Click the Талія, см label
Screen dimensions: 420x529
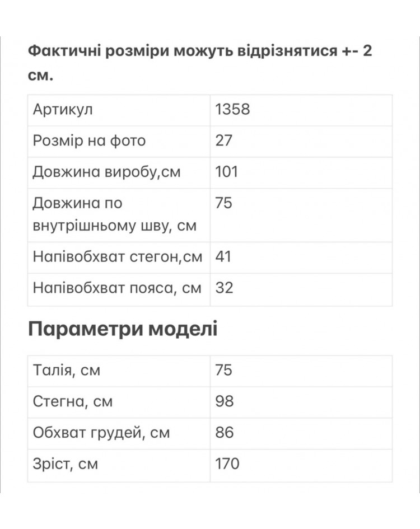pyautogui.click(x=67, y=371)
